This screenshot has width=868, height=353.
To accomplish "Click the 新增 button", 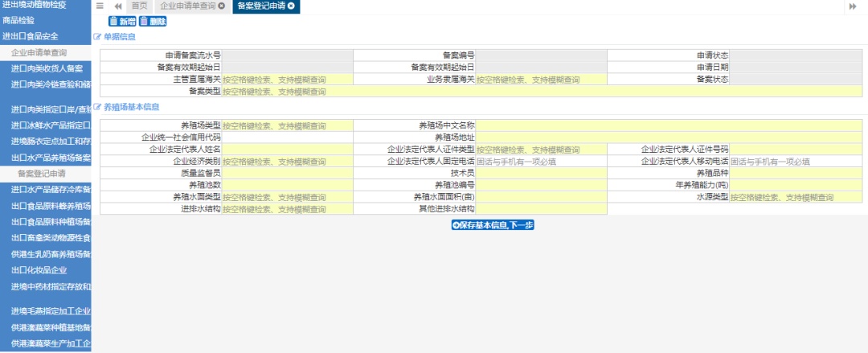I will (122, 21).
